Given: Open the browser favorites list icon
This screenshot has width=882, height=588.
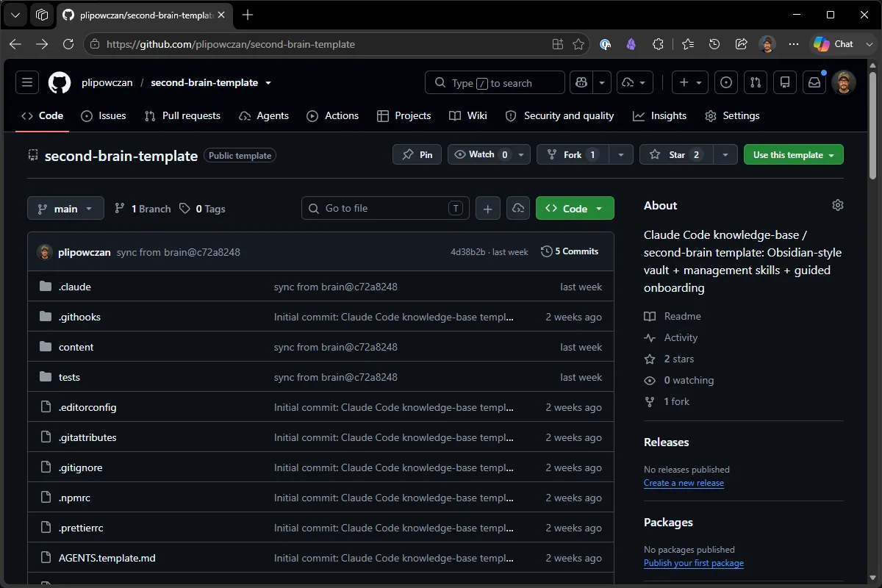Looking at the screenshot, I should [x=688, y=44].
